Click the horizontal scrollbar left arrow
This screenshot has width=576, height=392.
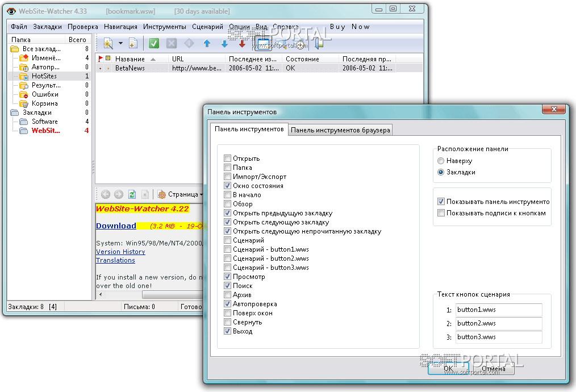tap(101, 294)
